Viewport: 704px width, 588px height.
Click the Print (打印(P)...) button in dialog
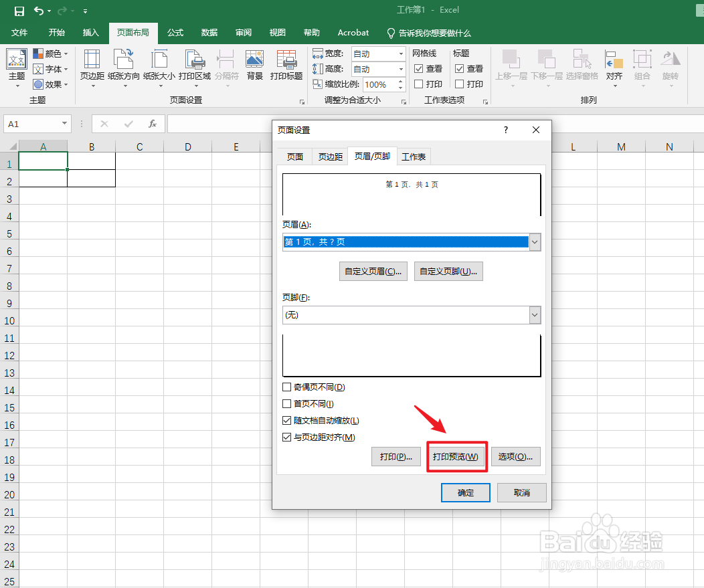(396, 457)
